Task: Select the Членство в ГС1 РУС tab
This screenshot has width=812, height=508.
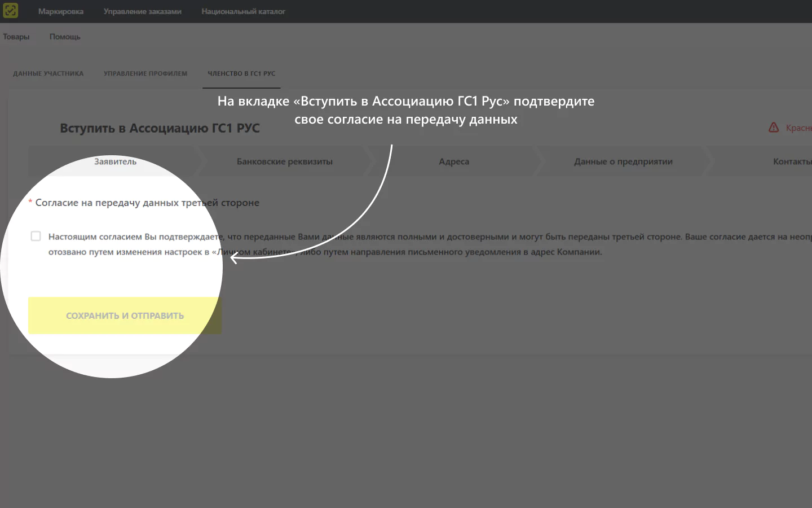Action: pos(241,73)
